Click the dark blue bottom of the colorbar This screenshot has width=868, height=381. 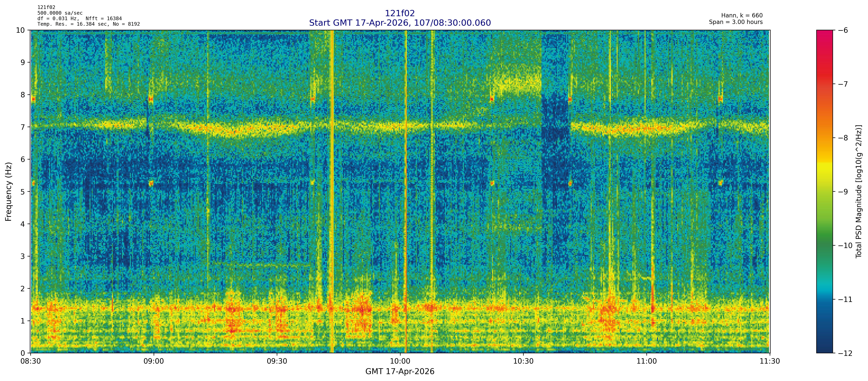824,348
